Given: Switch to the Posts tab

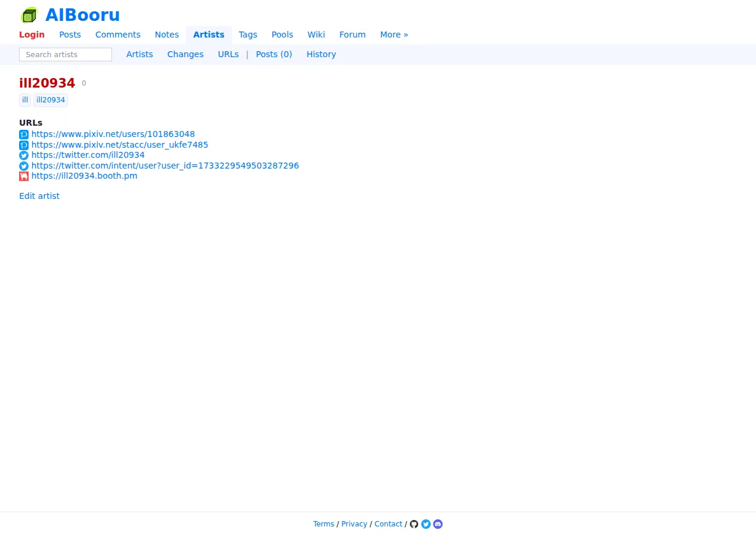Looking at the screenshot, I should [70, 35].
